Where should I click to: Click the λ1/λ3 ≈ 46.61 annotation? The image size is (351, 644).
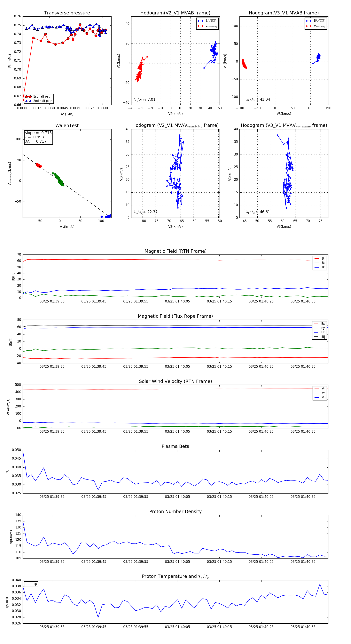[258, 212]
